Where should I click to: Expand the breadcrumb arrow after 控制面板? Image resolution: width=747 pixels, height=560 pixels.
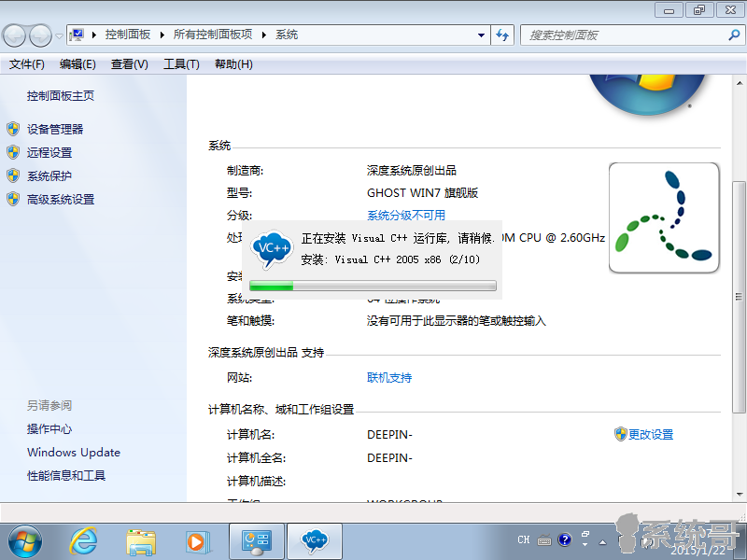[162, 35]
